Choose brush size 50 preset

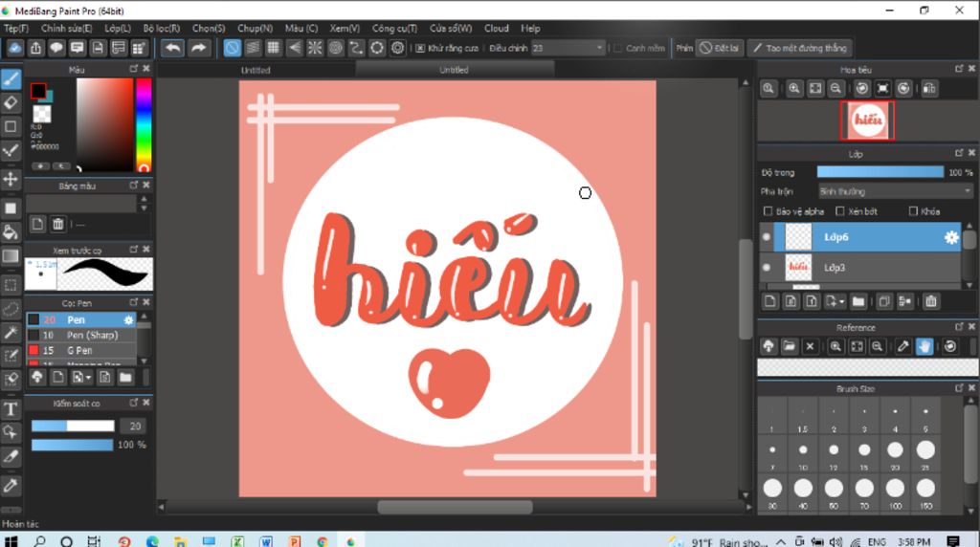(x=834, y=492)
